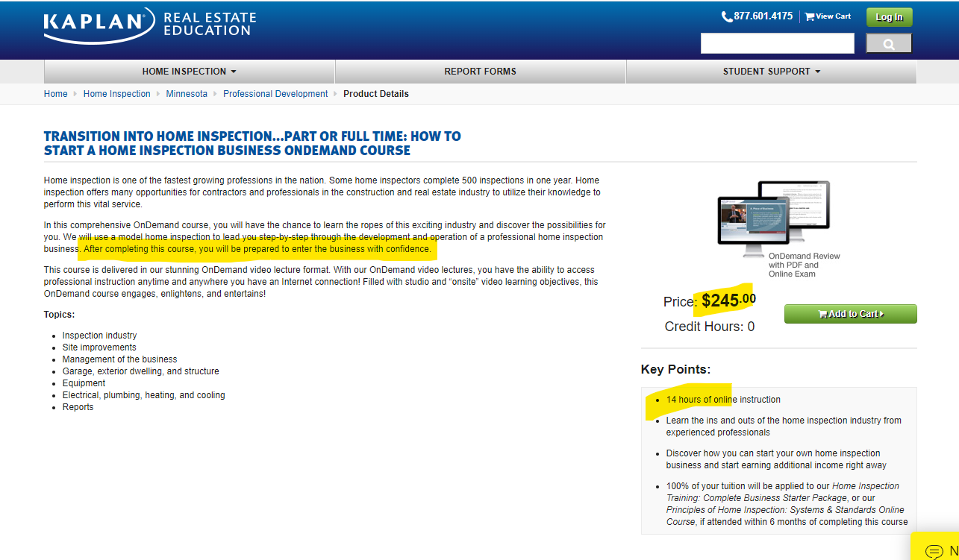The width and height of the screenshot is (959, 560).
Task: Click the Key Points heading
Action: (x=676, y=370)
